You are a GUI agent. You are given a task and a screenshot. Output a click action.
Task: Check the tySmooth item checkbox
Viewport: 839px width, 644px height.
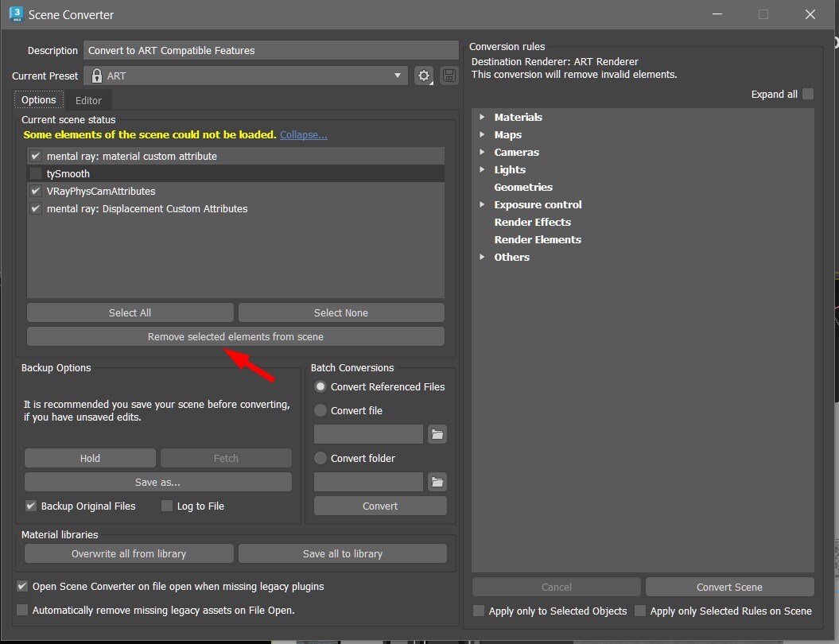[x=36, y=174]
